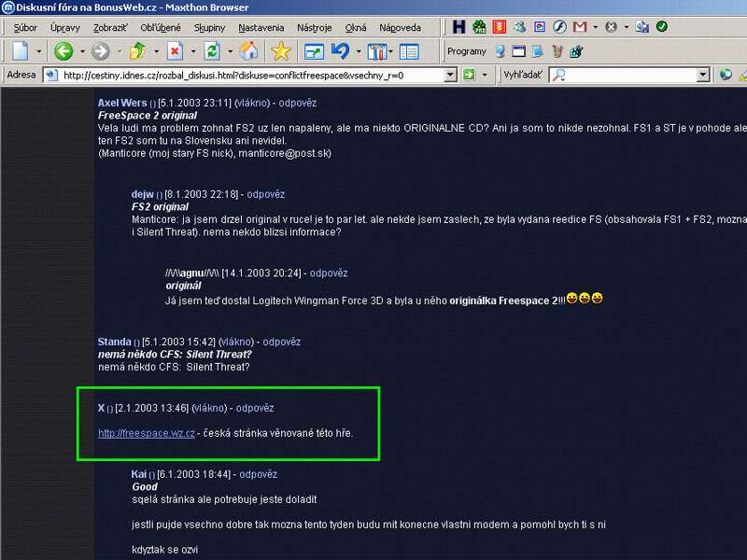Click odpověz on Axel Wers post

(x=297, y=103)
